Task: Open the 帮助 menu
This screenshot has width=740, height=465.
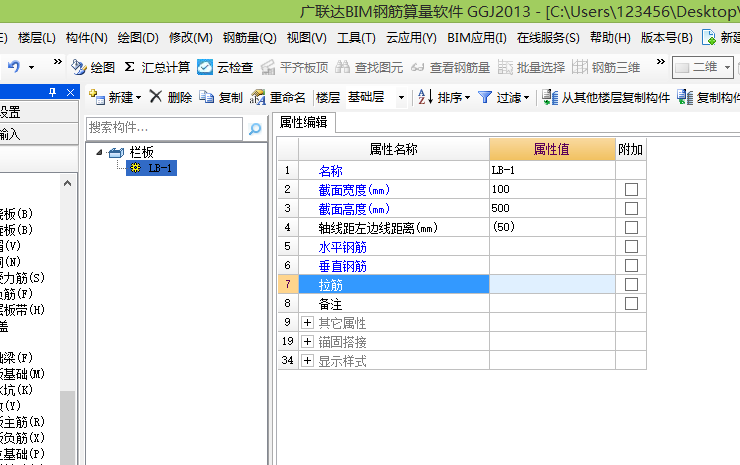Action: point(610,37)
